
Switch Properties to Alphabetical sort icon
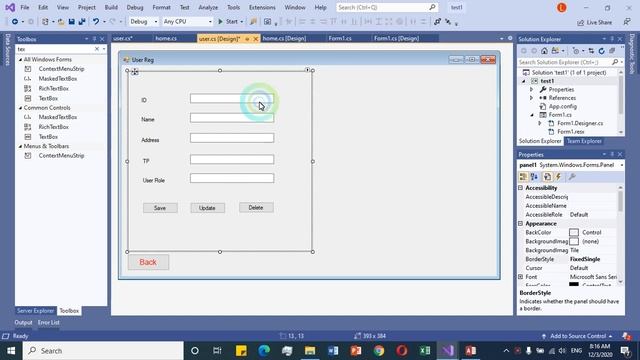(534, 177)
